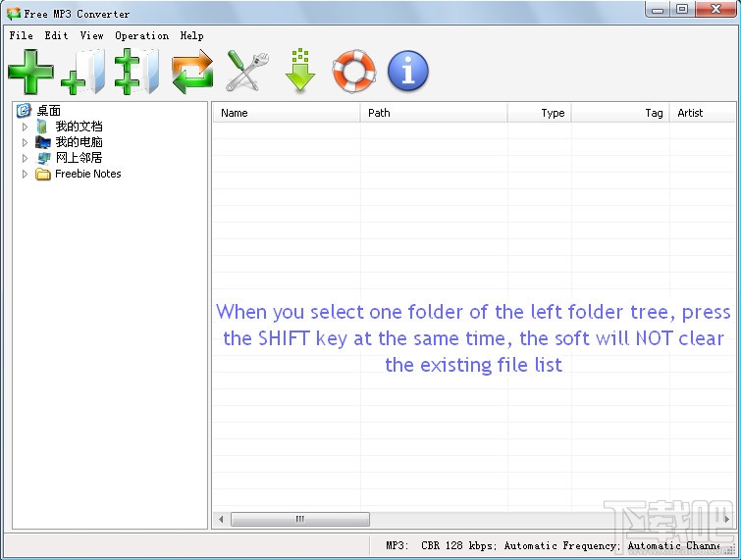Click the 桌面 desktop icon in the tree

[25, 111]
